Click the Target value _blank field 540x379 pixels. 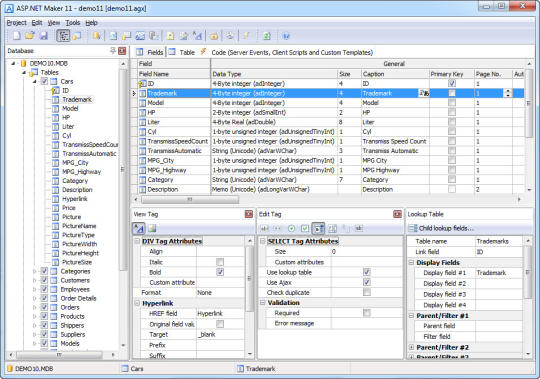[x=220, y=334]
